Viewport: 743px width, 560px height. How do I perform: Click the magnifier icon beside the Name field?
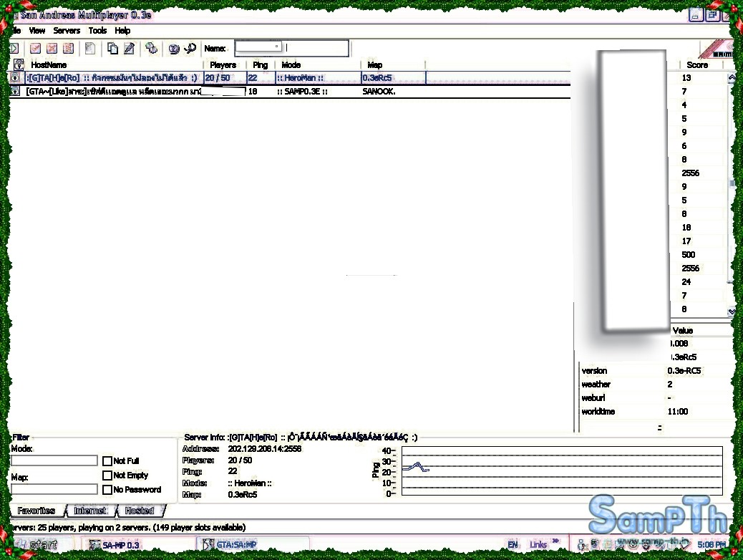[x=190, y=48]
